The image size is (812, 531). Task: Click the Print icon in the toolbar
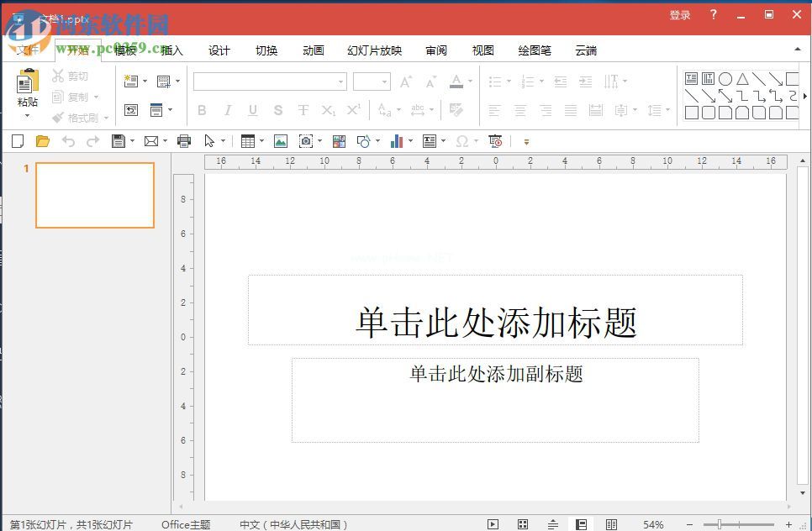tap(184, 140)
